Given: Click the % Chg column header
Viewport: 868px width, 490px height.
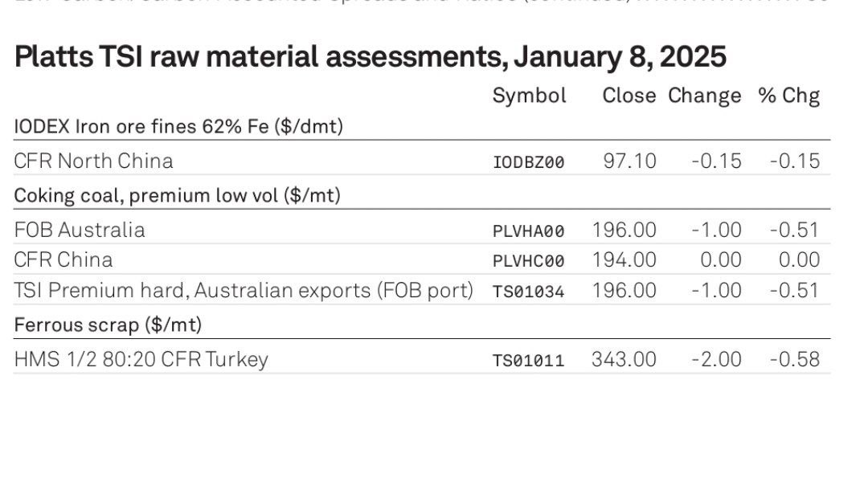Looking at the screenshot, I should tap(789, 96).
